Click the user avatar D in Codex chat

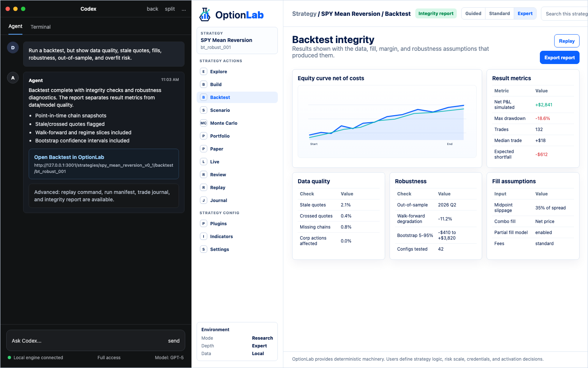(x=13, y=47)
